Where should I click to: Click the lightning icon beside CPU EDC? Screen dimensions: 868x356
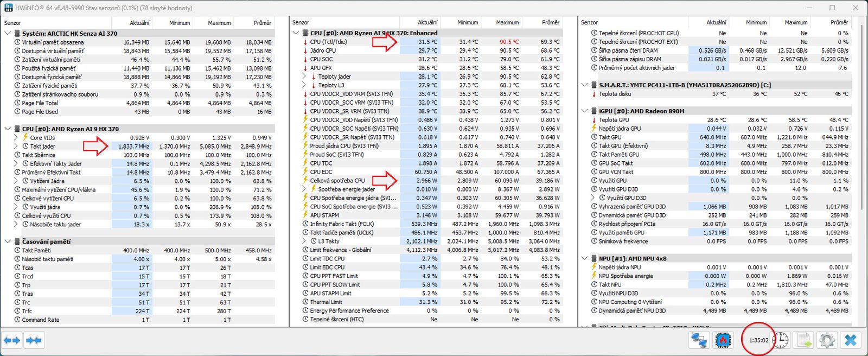305,172
